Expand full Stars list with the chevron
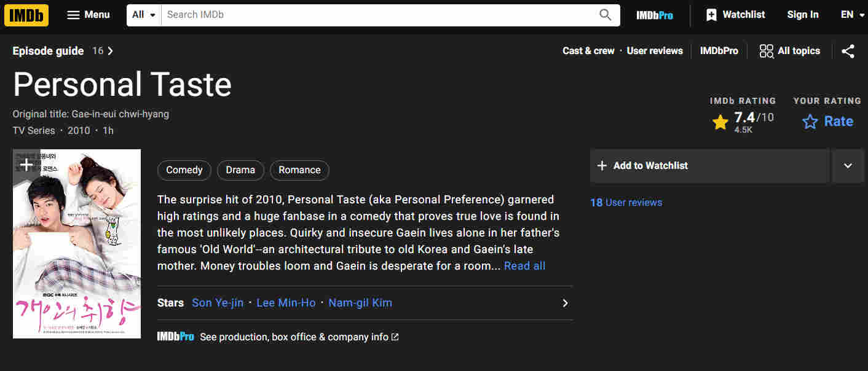The image size is (868, 371). [565, 303]
